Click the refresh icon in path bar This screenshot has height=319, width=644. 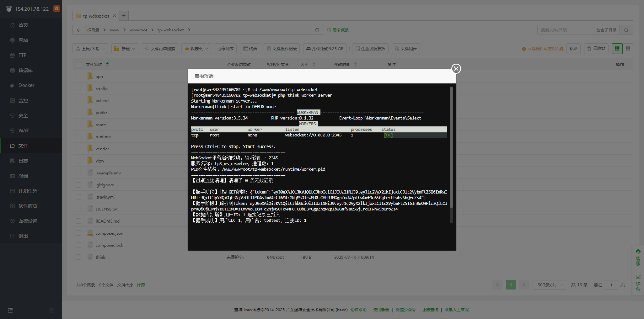point(317,30)
